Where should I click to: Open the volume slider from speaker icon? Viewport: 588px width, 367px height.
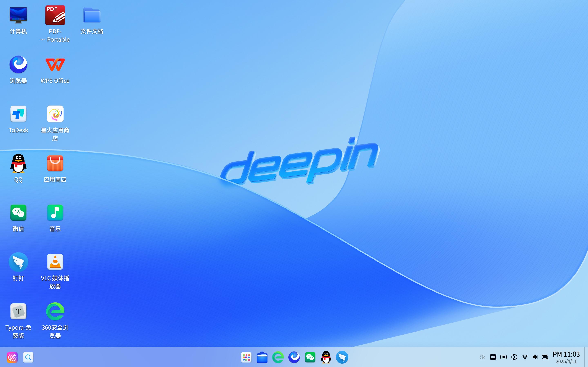click(x=535, y=357)
